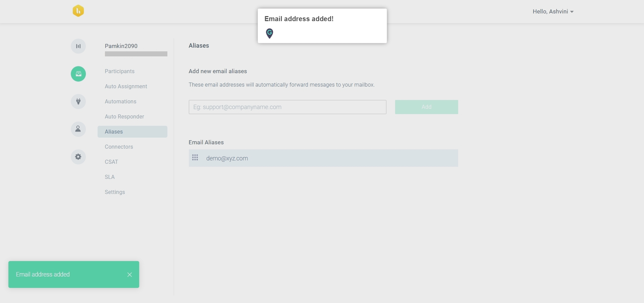Focus the new email alias input field
The image size is (644, 303).
coord(287,107)
